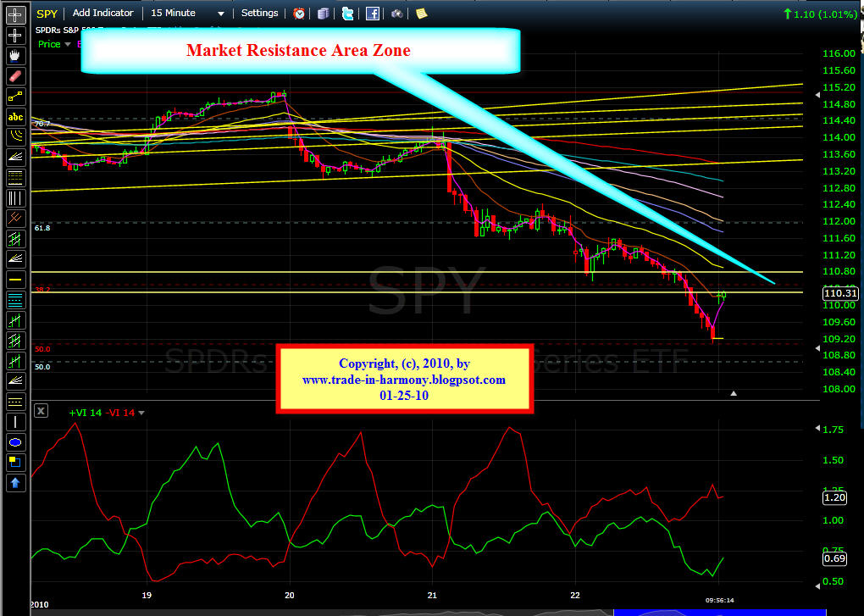Select the blue ellipse drawing tool
Image resolution: width=864 pixels, height=616 pixels.
15,442
